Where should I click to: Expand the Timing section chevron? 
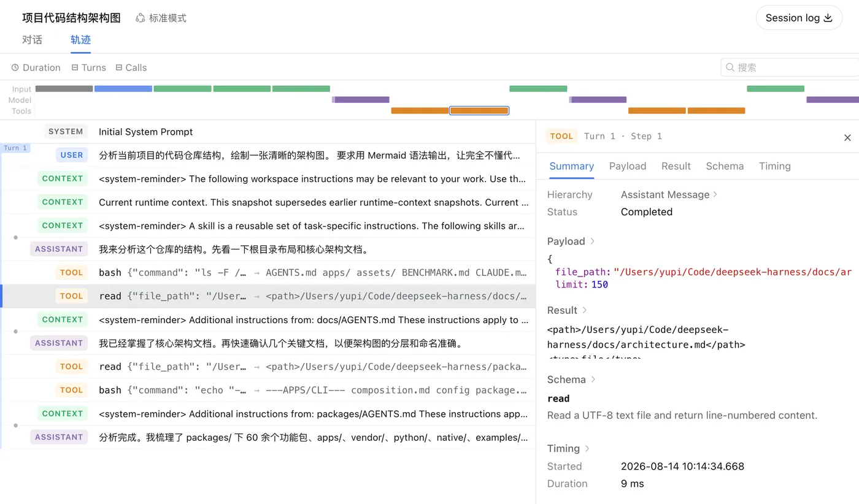click(x=587, y=449)
